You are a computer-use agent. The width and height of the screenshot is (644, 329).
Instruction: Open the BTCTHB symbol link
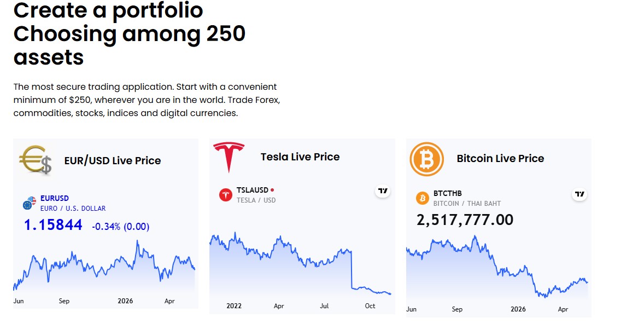point(448,193)
